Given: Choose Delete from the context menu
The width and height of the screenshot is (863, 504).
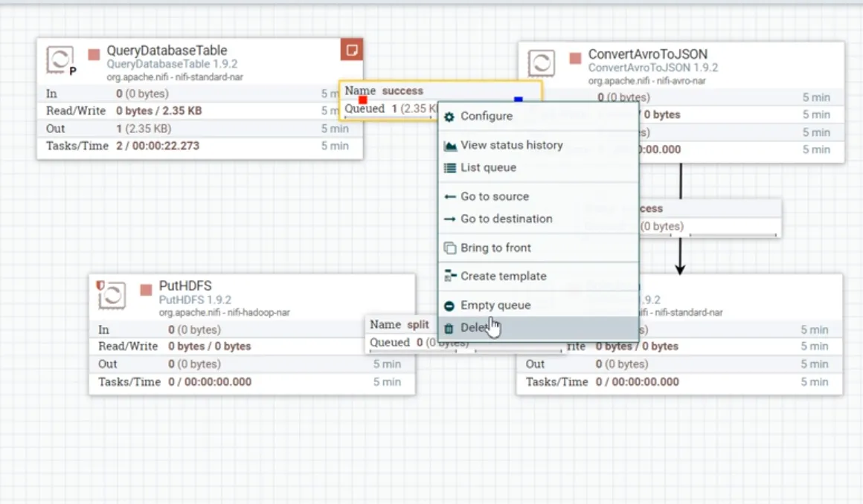Looking at the screenshot, I should coord(539,327).
